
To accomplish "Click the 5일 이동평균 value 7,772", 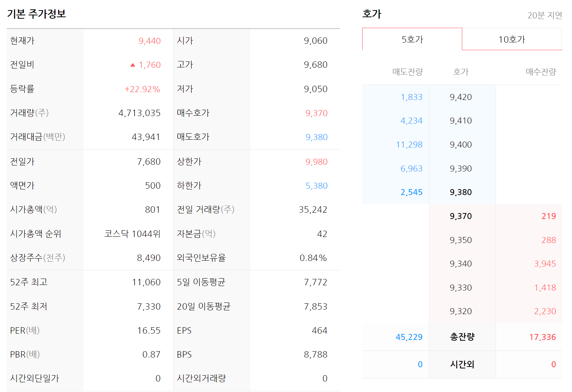I will point(315,282).
